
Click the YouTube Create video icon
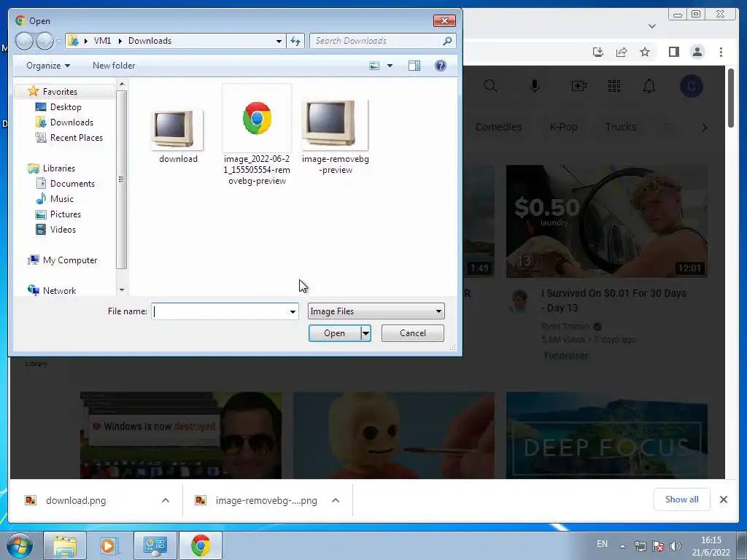[578, 86]
